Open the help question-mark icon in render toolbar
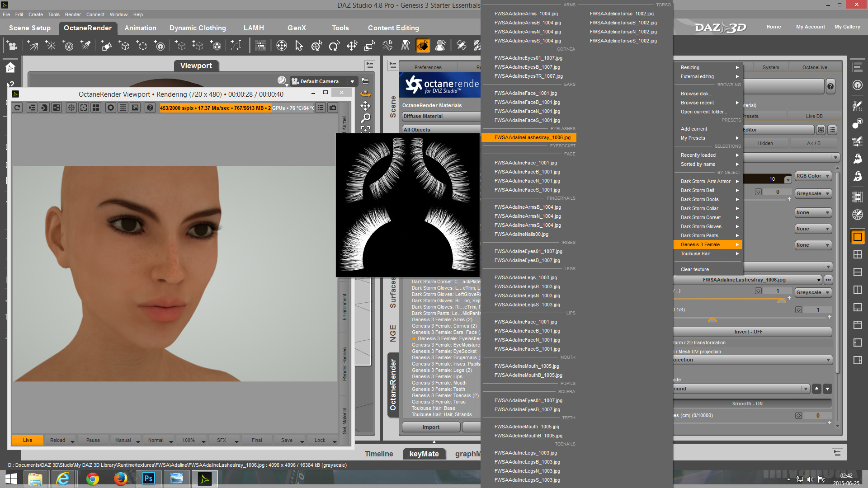The image size is (868, 488). point(150,108)
